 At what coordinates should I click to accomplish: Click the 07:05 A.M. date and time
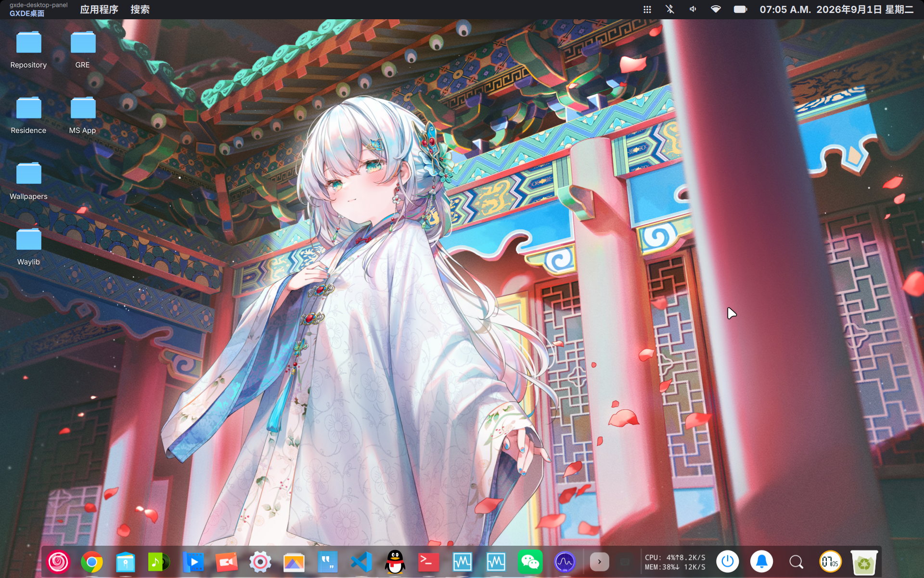tap(836, 10)
